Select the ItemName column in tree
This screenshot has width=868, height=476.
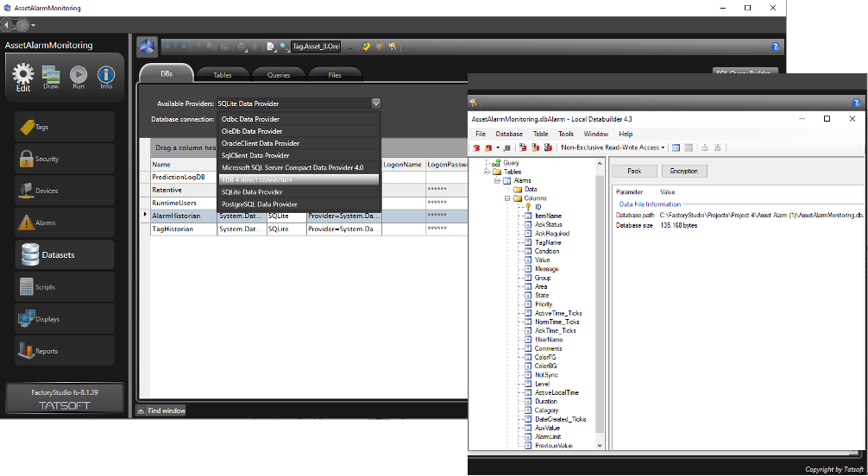[x=548, y=216]
